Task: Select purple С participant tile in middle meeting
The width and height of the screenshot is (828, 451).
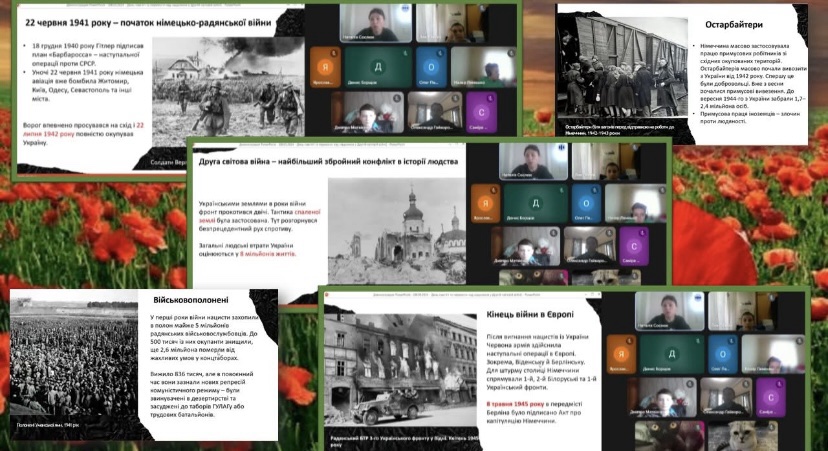Action: 634,247
